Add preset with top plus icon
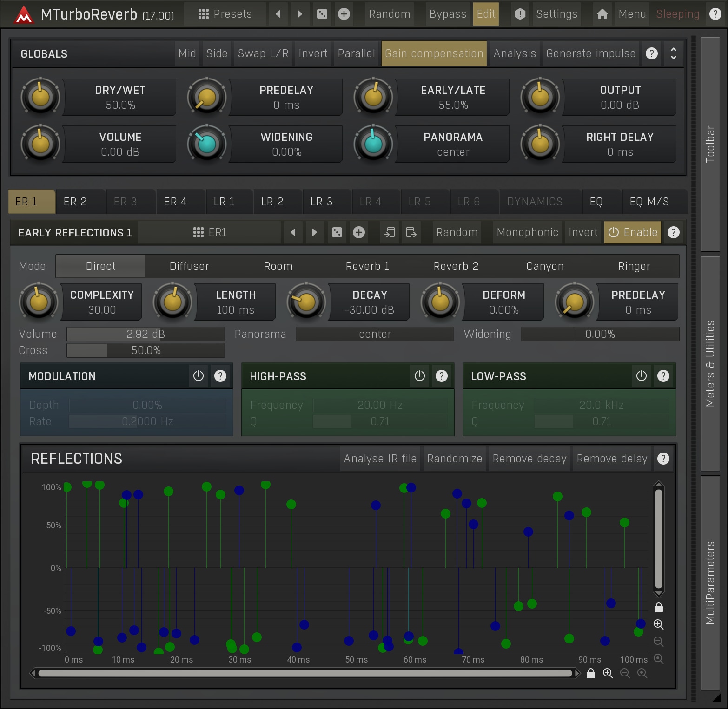This screenshot has width=728, height=709. pyautogui.click(x=344, y=14)
